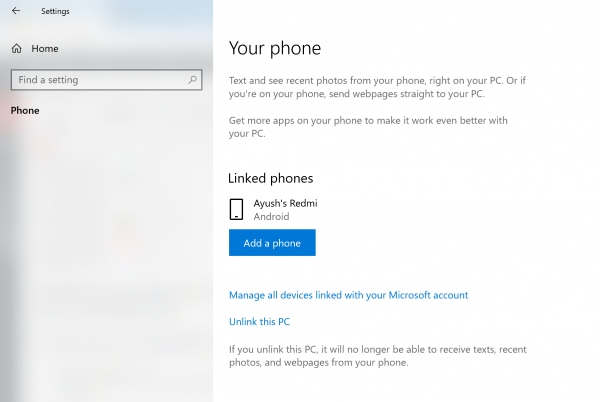Click the back arrow in Settings

point(16,11)
